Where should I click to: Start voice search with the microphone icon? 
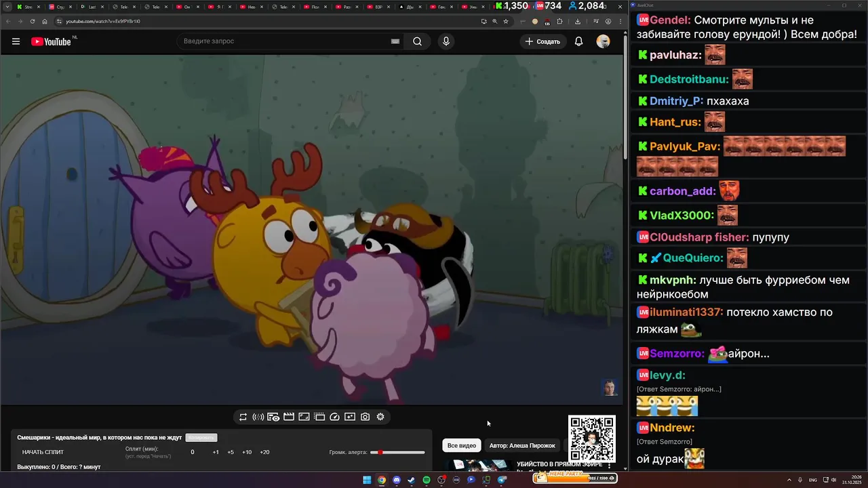(x=446, y=41)
